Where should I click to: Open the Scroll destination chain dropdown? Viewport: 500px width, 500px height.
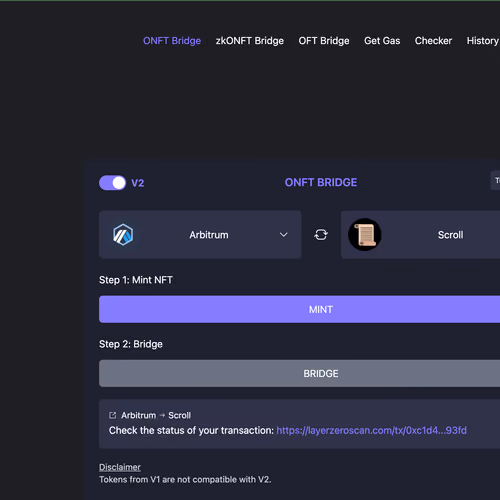point(420,235)
